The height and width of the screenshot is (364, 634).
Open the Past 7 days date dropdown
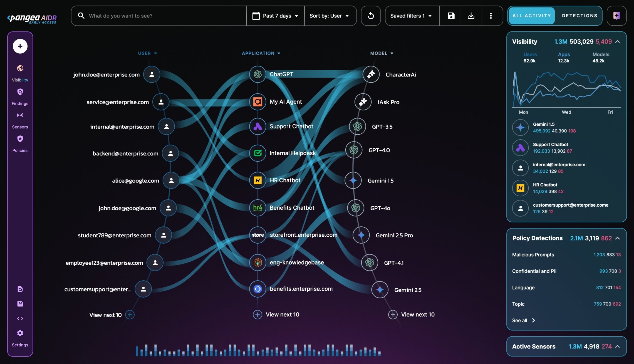pyautogui.click(x=275, y=16)
